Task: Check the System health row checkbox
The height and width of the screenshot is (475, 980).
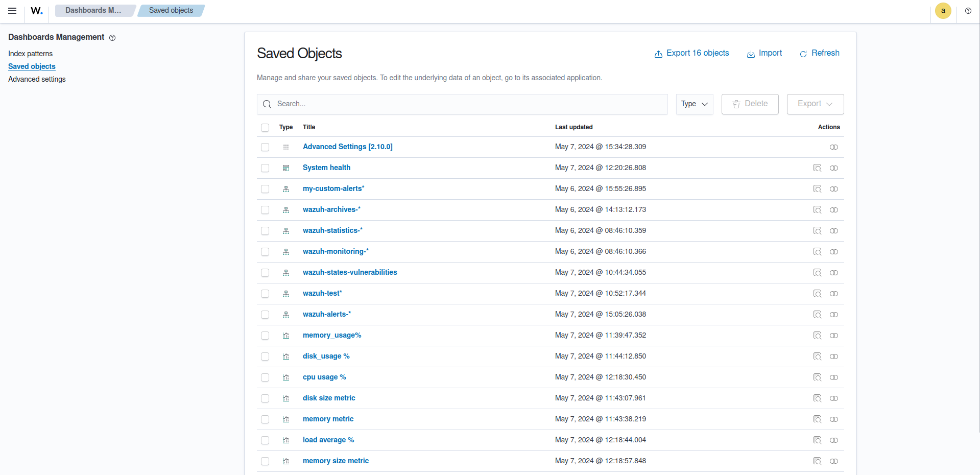Action: (x=265, y=168)
